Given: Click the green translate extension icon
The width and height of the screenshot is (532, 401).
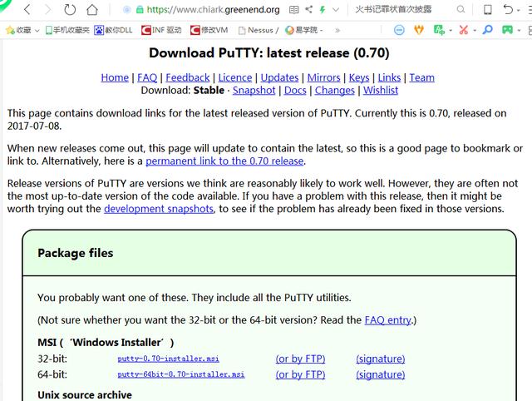Looking at the screenshot, I should (x=439, y=30).
